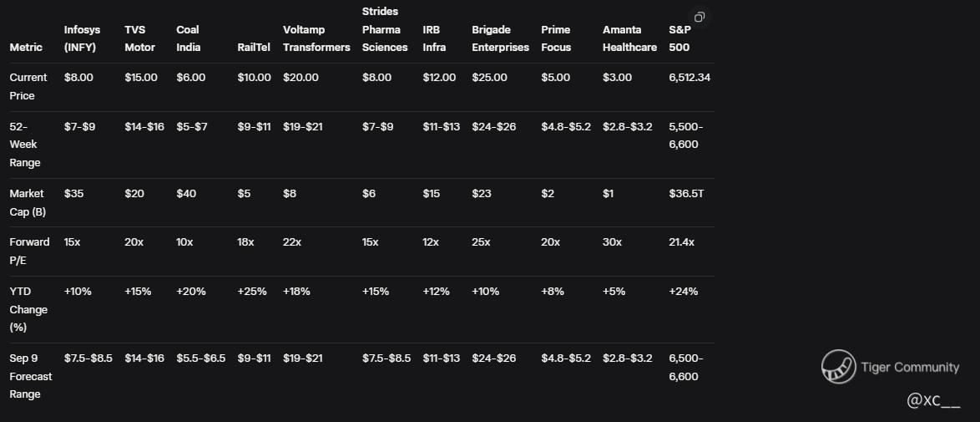Select the Infosys (INFY) column header
980x422 pixels.
point(80,38)
